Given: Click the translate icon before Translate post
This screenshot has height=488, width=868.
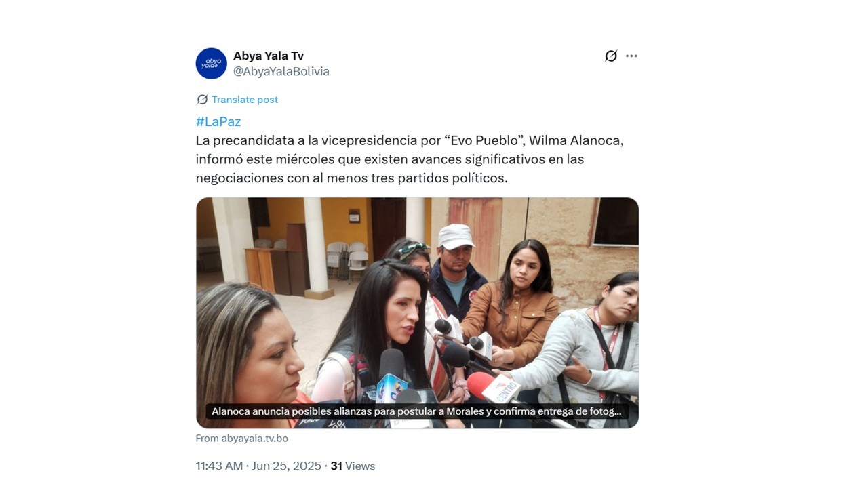Looking at the screenshot, I should (x=202, y=100).
